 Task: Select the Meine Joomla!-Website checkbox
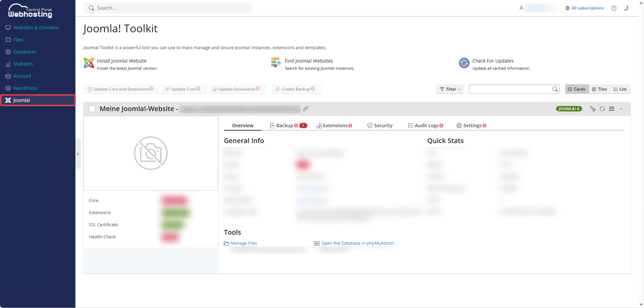92,109
